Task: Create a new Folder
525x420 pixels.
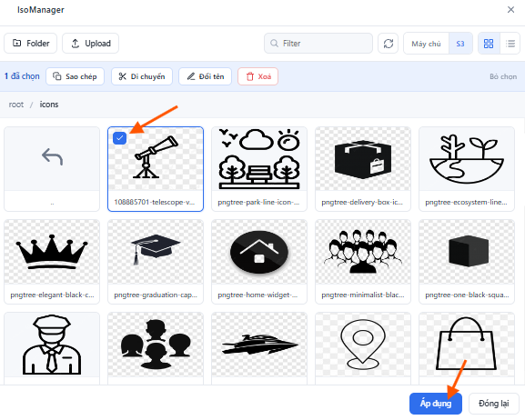Action: (x=30, y=43)
